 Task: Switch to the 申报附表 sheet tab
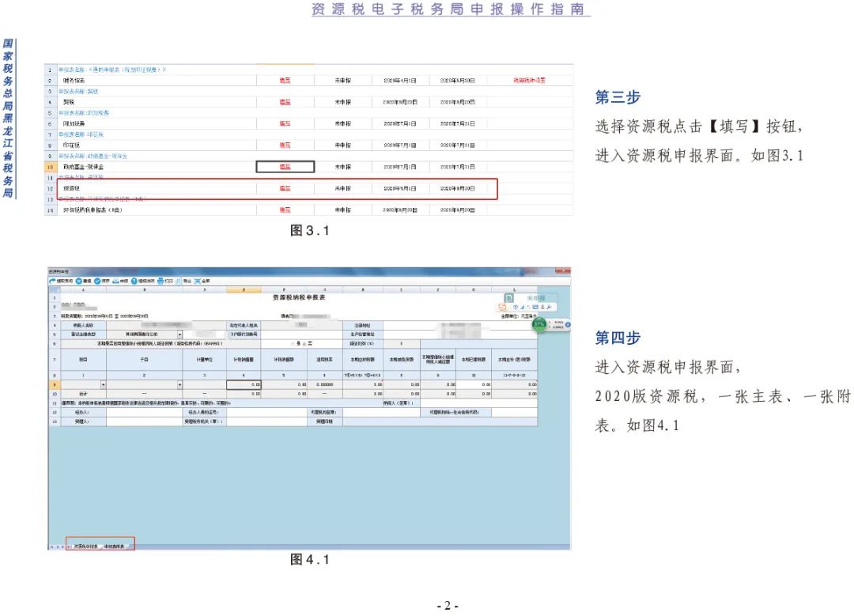click(115, 546)
